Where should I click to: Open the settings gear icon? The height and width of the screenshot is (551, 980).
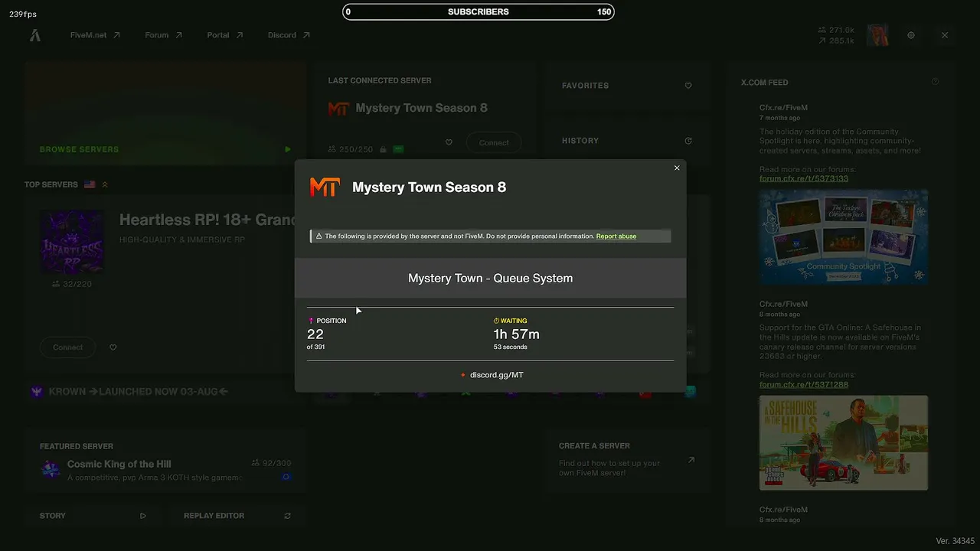[x=911, y=35]
